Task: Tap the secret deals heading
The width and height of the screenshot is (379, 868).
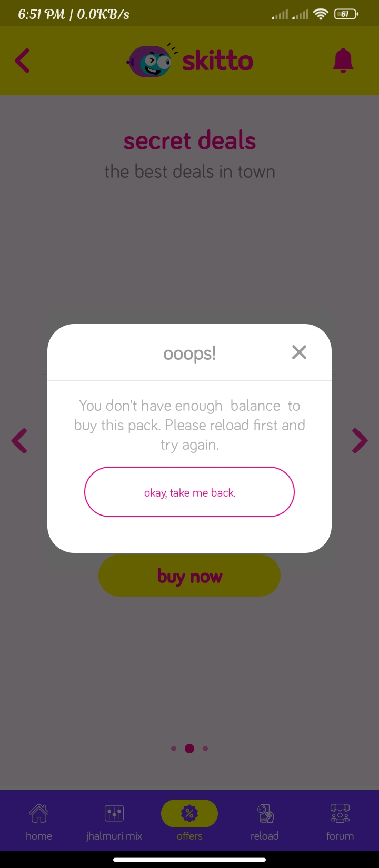Action: pos(189,141)
